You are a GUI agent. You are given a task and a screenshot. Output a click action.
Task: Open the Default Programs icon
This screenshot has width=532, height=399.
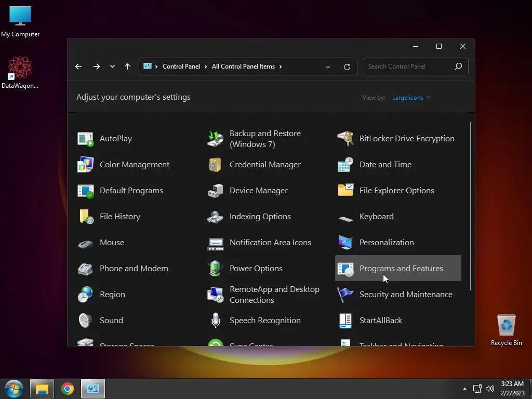coord(85,191)
